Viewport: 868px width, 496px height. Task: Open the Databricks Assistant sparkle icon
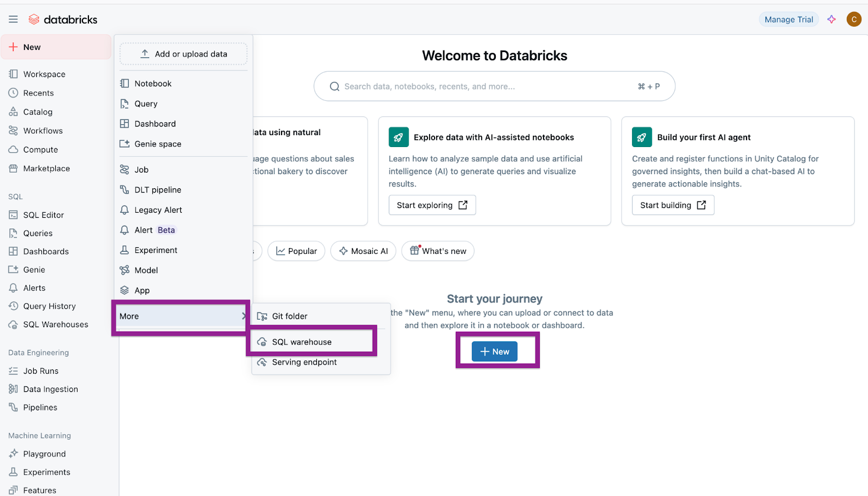pyautogui.click(x=832, y=20)
